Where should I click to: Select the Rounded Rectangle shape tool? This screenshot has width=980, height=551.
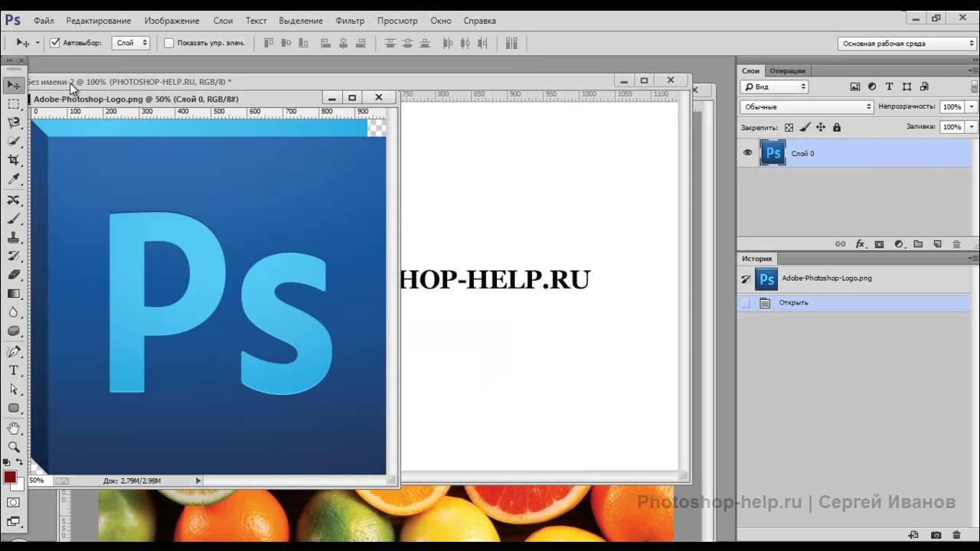pyautogui.click(x=14, y=408)
